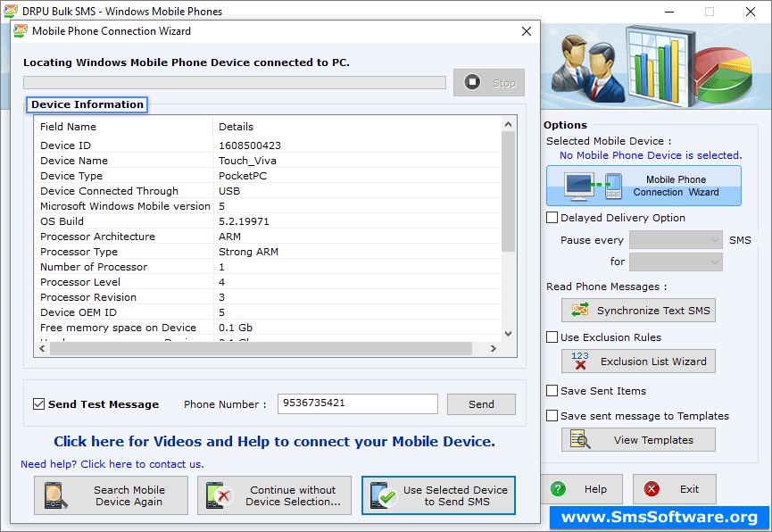This screenshot has height=532, width=772.
Task: Select the Free memory space on Device row
Action: click(269, 328)
